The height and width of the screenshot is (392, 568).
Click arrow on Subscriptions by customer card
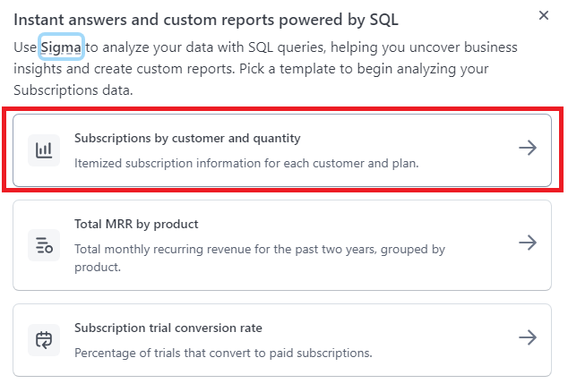tap(528, 149)
